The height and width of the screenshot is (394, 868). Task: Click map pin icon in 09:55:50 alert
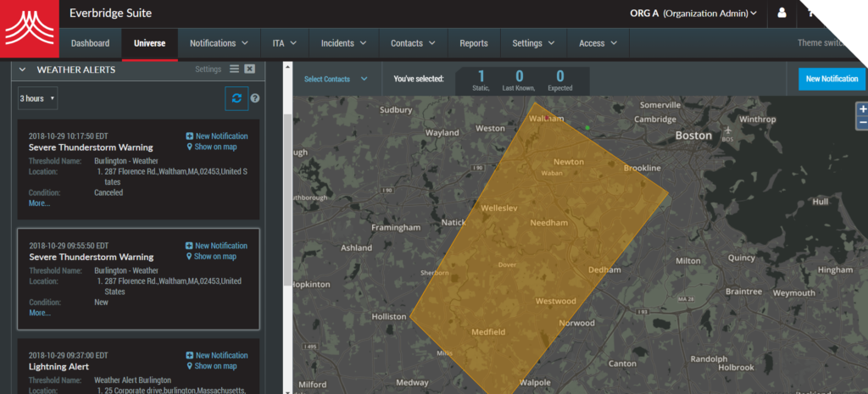[189, 256]
